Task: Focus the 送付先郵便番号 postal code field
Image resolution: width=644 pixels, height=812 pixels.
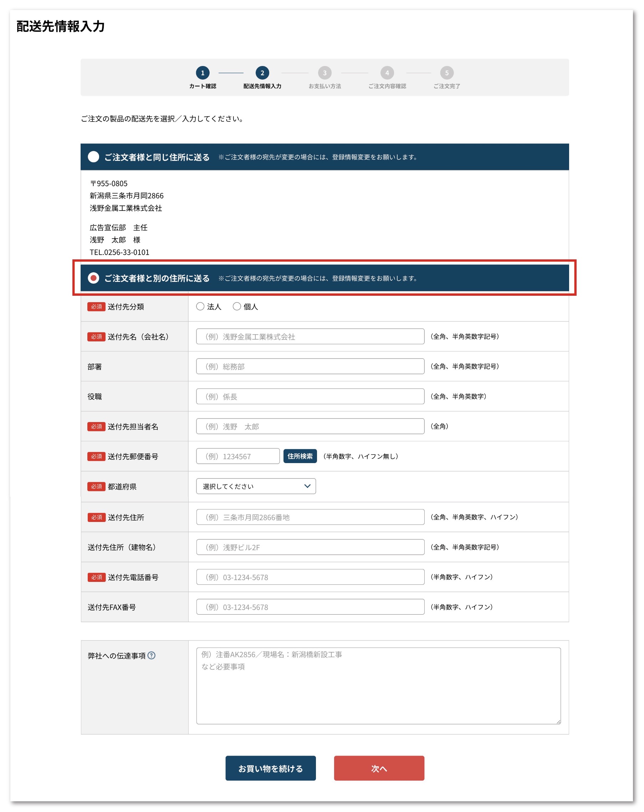Action: pos(238,456)
